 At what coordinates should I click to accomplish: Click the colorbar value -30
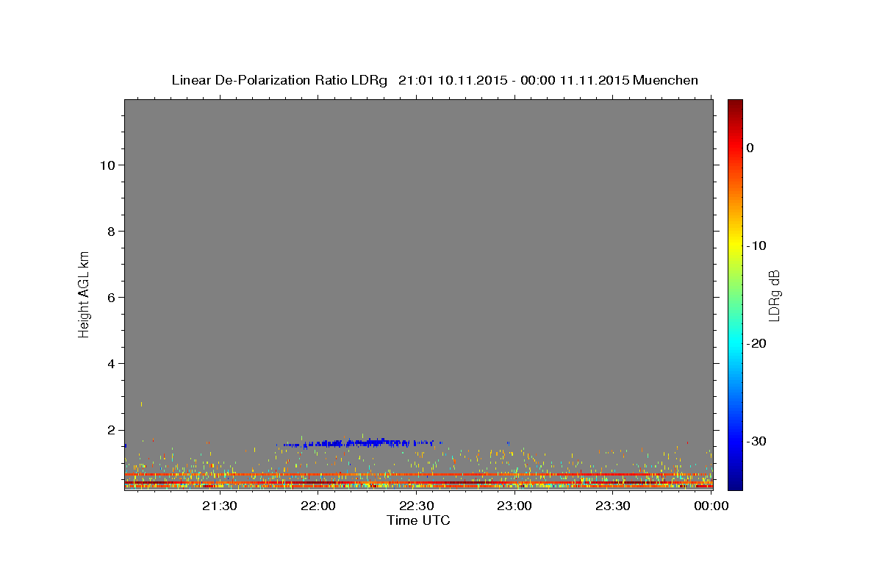click(756, 441)
